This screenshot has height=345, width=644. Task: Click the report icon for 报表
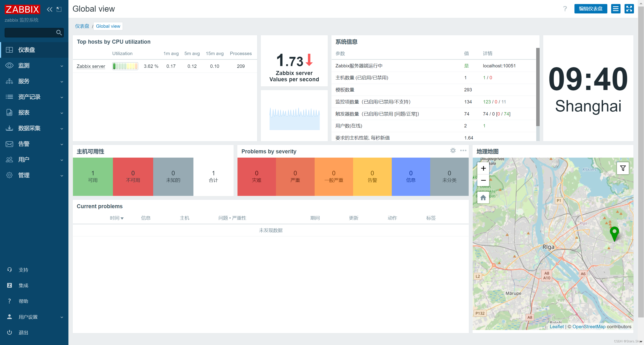[9, 112]
